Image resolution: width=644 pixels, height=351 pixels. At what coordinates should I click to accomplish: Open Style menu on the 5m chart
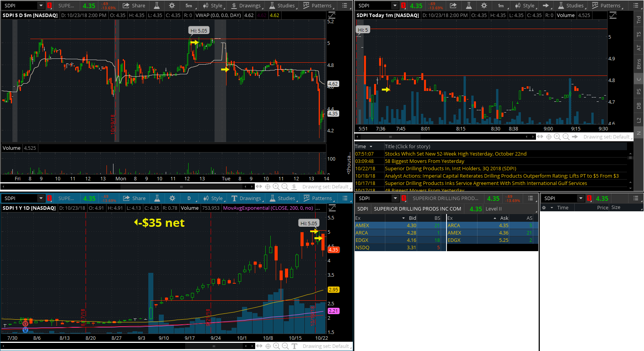click(213, 5)
